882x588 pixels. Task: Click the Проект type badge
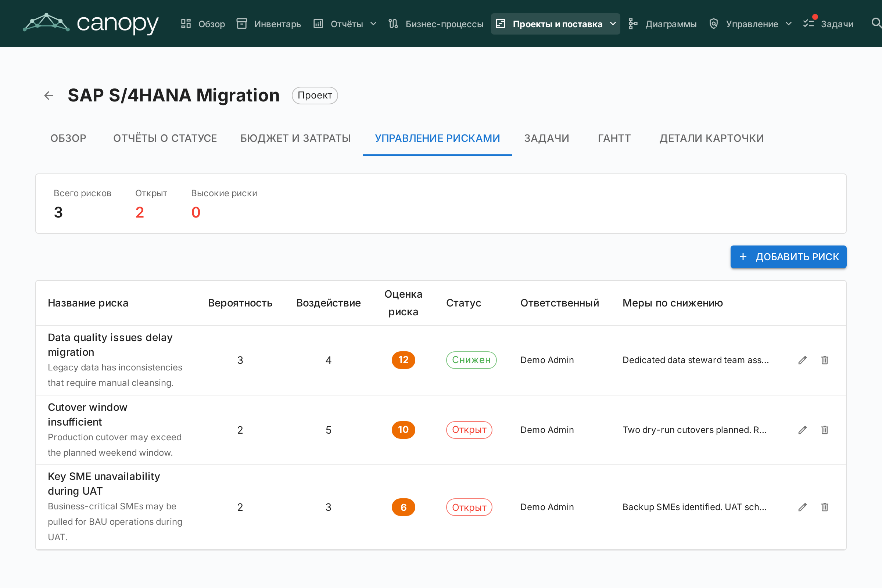[x=315, y=95]
